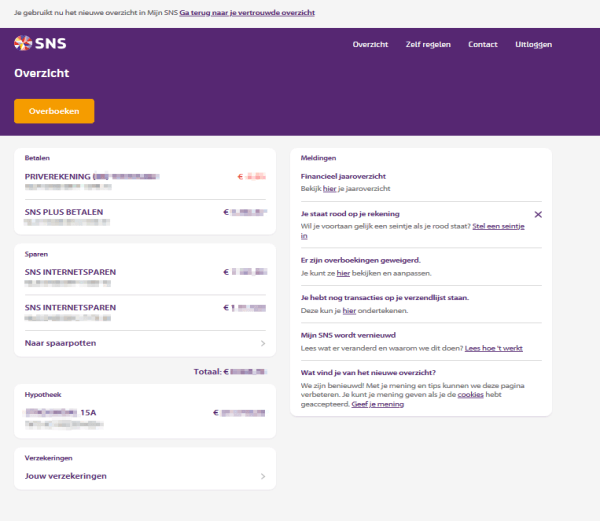Click Uitloggen to log out

[533, 44]
